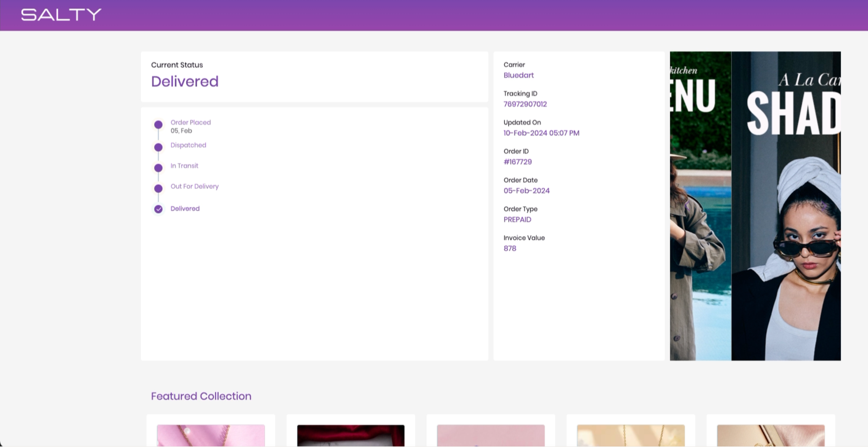Click the Featured Collection heading
The height and width of the screenshot is (447, 868).
click(x=201, y=396)
